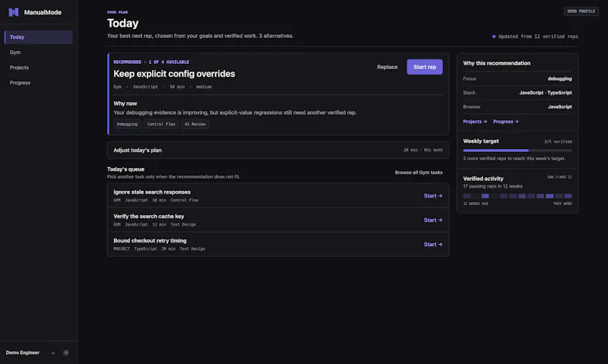Expand the Adjust today's plan row
The height and width of the screenshot is (364, 608).
(278, 150)
